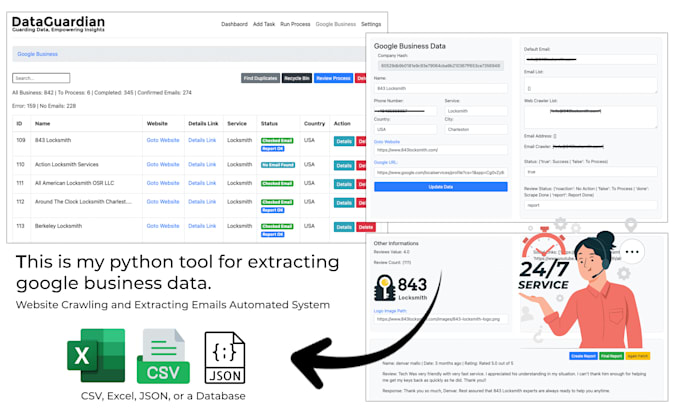This screenshot has height=409, width=680.
Task: Open Goto Website for 843 Locksmith row
Action: [163, 140]
